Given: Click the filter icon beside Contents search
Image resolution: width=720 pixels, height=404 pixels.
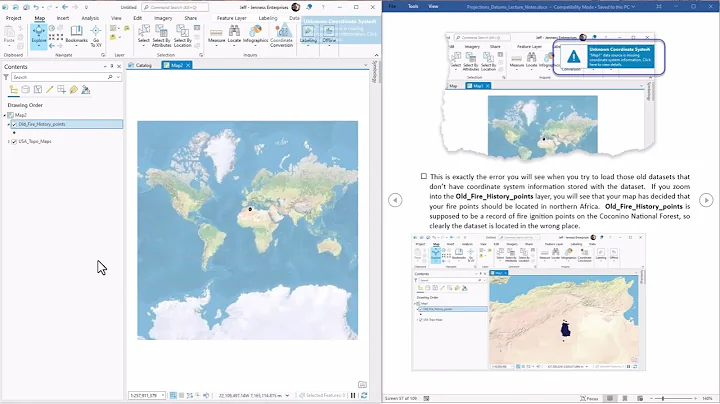Looking at the screenshot, I should point(6,77).
